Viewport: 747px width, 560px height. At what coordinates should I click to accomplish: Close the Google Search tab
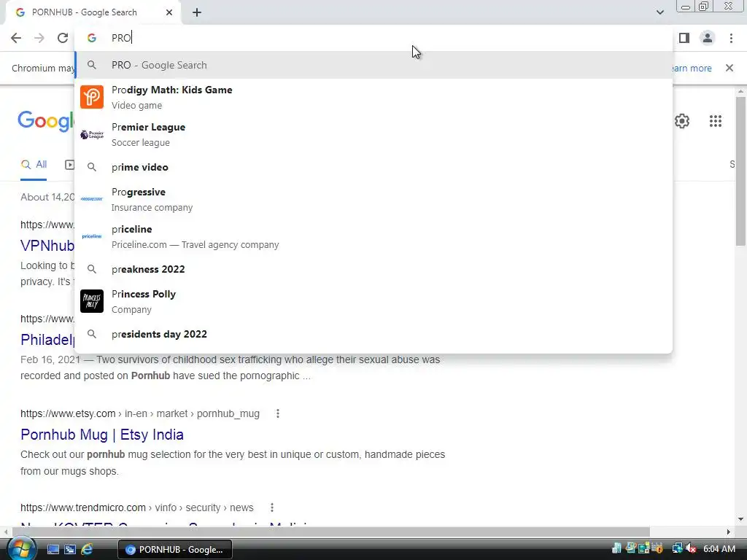(x=169, y=12)
